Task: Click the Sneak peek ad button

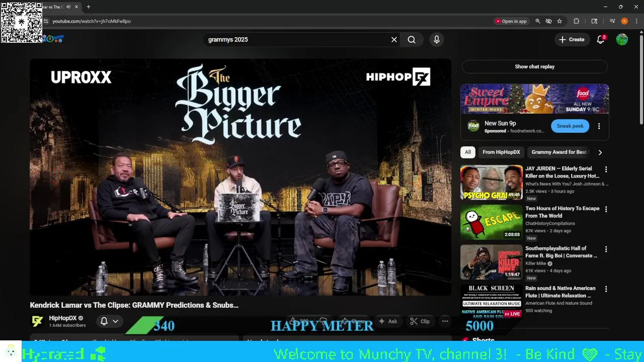Action: click(x=570, y=126)
